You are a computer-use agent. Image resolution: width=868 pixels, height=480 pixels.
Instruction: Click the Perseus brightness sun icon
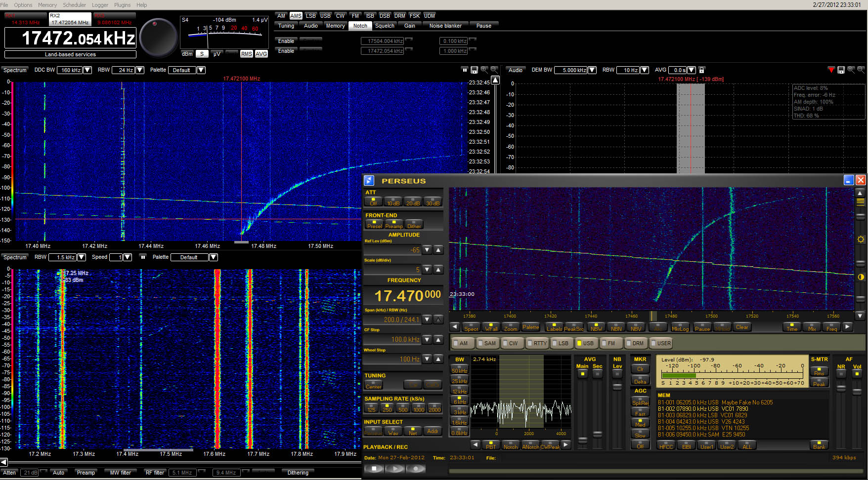(x=861, y=240)
